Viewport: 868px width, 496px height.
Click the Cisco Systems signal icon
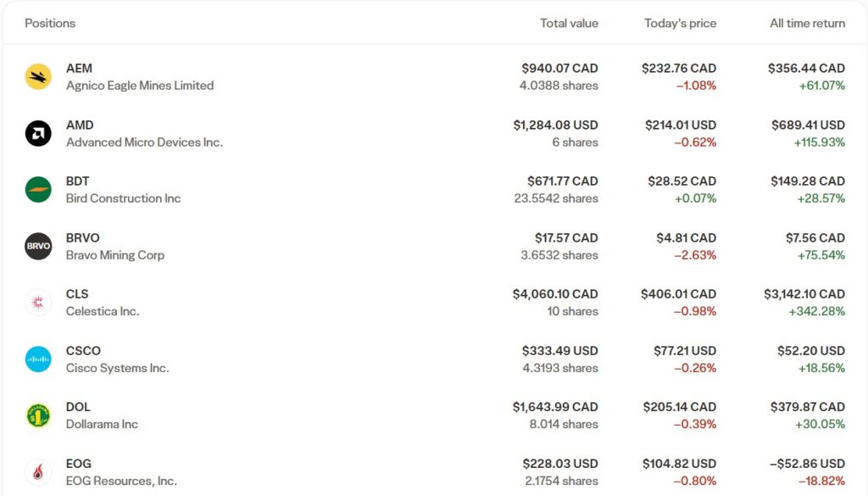click(x=38, y=359)
